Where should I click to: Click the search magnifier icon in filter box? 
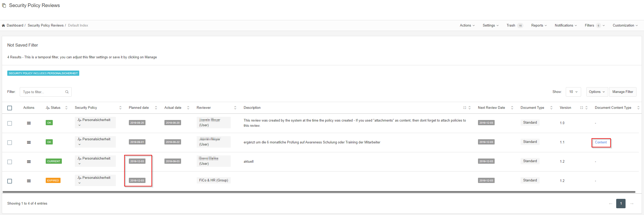pos(67,92)
